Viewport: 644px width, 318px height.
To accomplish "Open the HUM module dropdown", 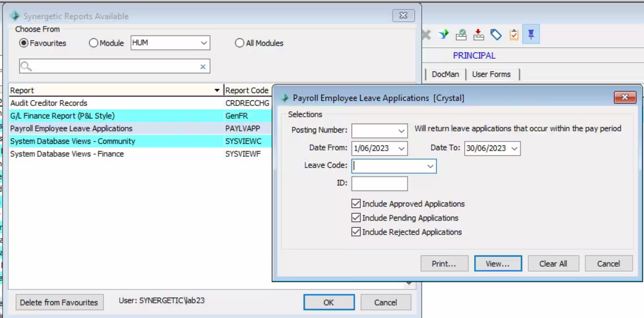I will (204, 43).
